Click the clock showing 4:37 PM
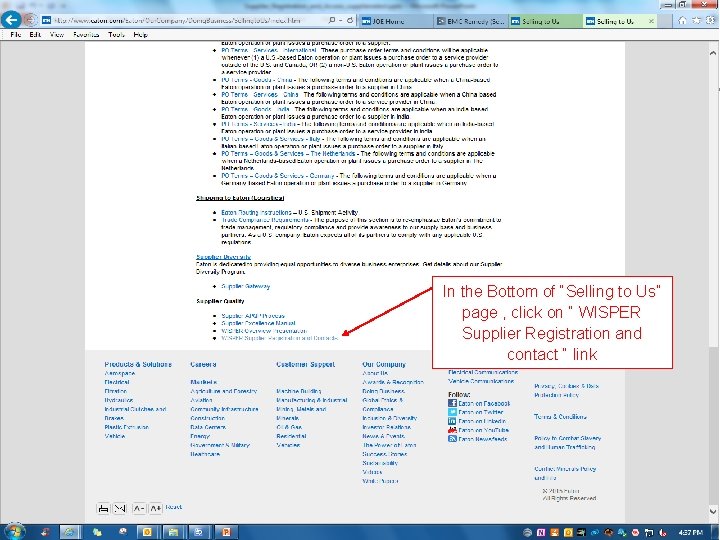Image resolution: width=720 pixels, height=540 pixels. 690,532
